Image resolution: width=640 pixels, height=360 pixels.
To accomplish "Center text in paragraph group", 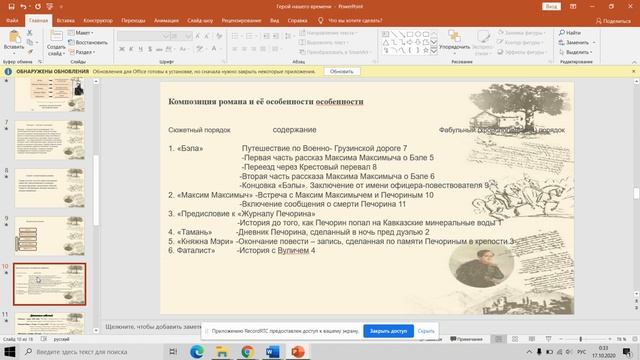I will pos(244,49).
